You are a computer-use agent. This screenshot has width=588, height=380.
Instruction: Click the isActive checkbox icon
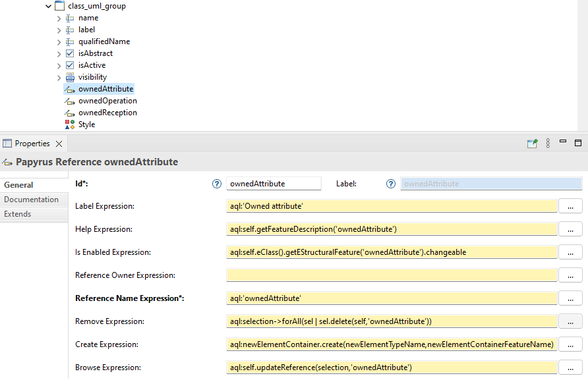[70, 65]
